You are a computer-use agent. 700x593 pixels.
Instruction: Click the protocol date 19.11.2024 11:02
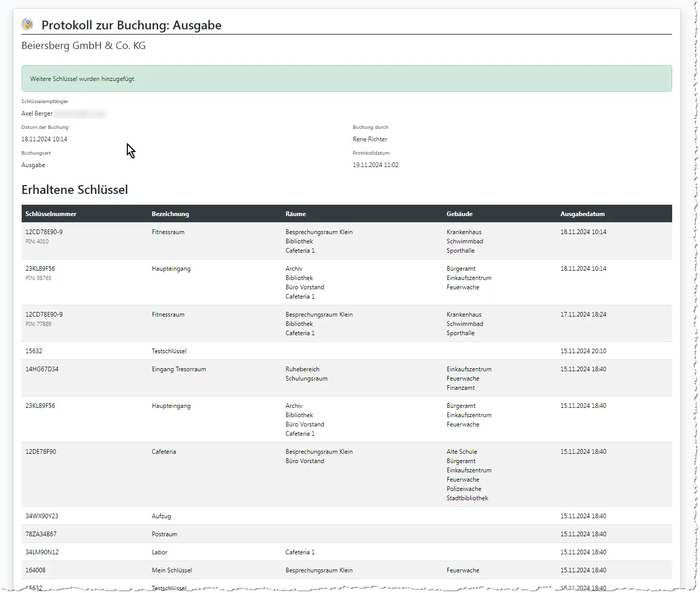point(375,165)
